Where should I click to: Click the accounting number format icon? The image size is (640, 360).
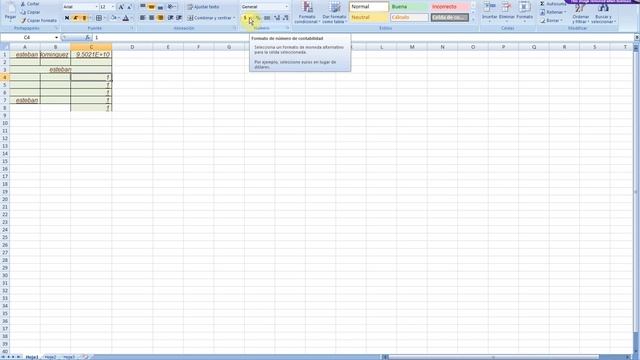(x=245, y=18)
